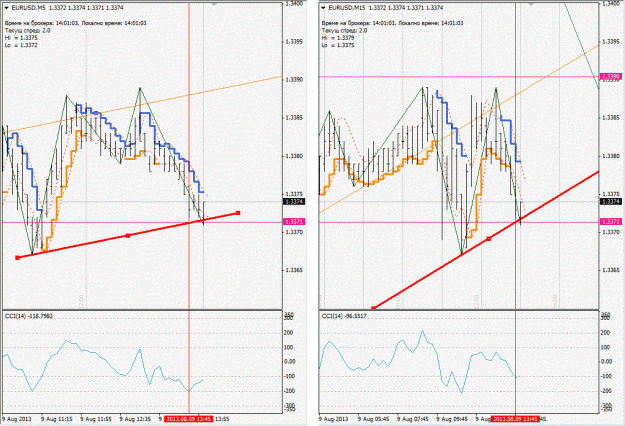Click the 13:55 time label on M5 axis
The image size is (625, 426).
[222, 419]
